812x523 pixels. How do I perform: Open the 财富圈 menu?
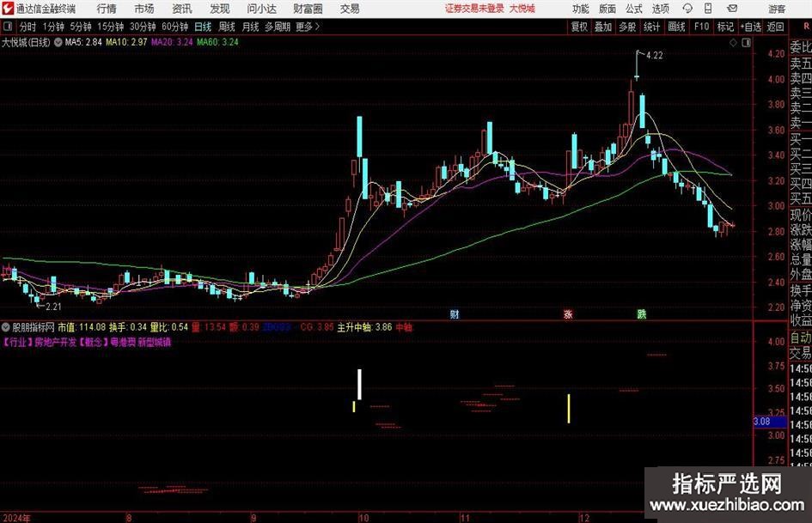(308, 9)
